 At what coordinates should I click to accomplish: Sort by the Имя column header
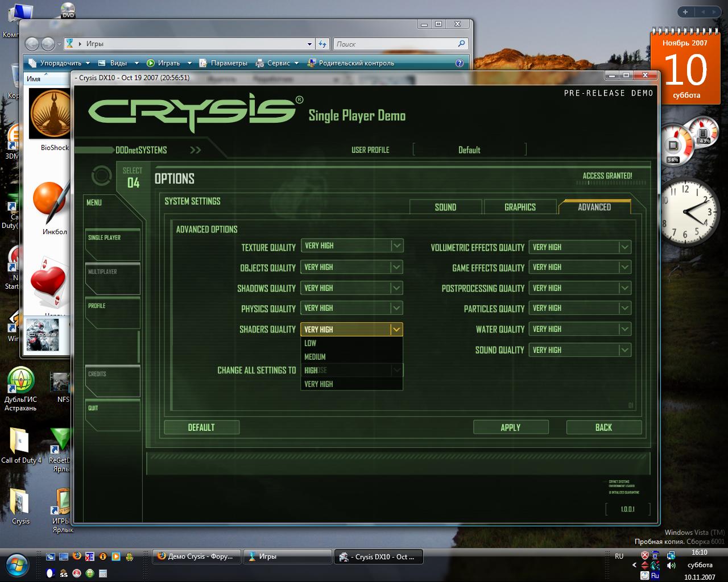coord(34,79)
